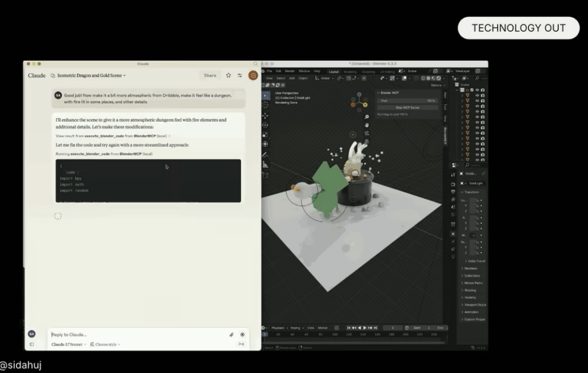The image size is (588, 373).
Task: Activate the Select Box tool
Action: click(265, 95)
